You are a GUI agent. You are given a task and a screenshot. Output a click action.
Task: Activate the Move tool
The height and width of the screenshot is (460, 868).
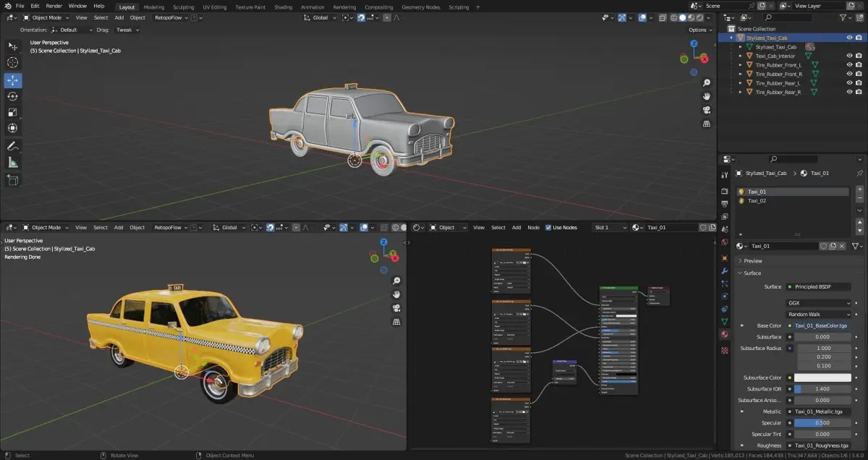(13, 80)
